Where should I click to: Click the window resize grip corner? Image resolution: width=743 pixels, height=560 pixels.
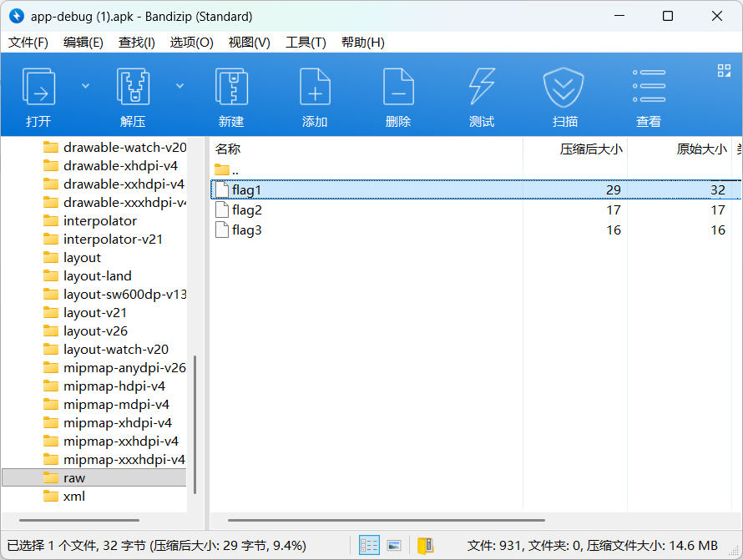(734, 552)
